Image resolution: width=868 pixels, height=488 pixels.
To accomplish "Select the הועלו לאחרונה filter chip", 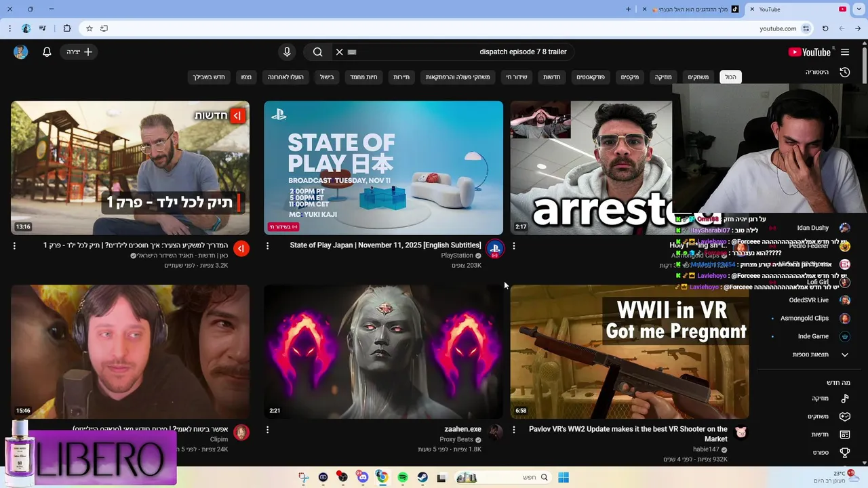I will click(285, 77).
